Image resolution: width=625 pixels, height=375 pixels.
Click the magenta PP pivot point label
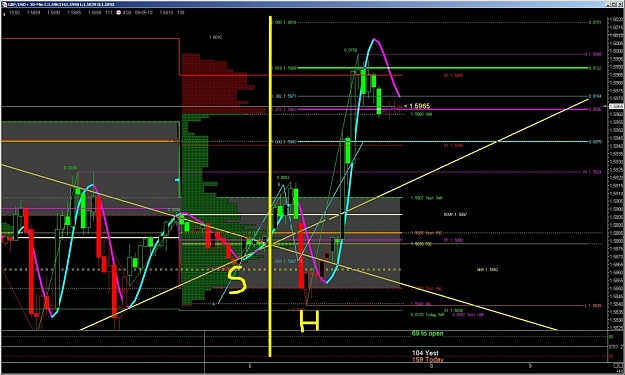coord(454,240)
